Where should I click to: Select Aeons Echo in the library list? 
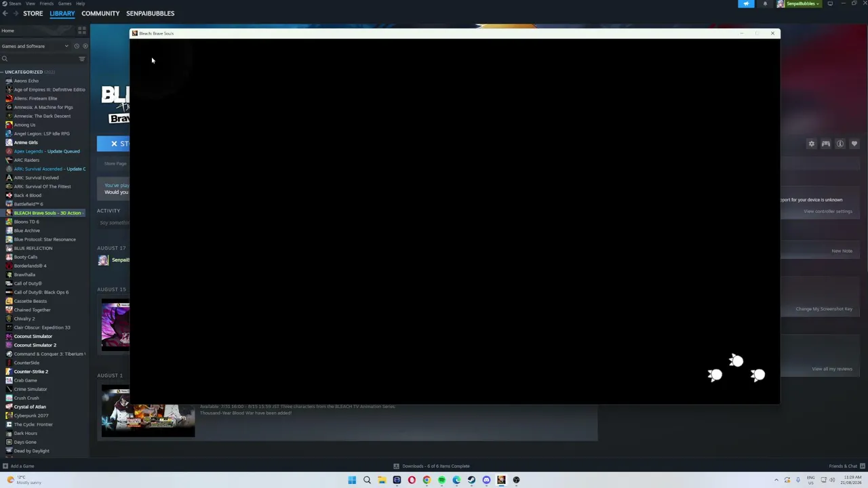(26, 81)
